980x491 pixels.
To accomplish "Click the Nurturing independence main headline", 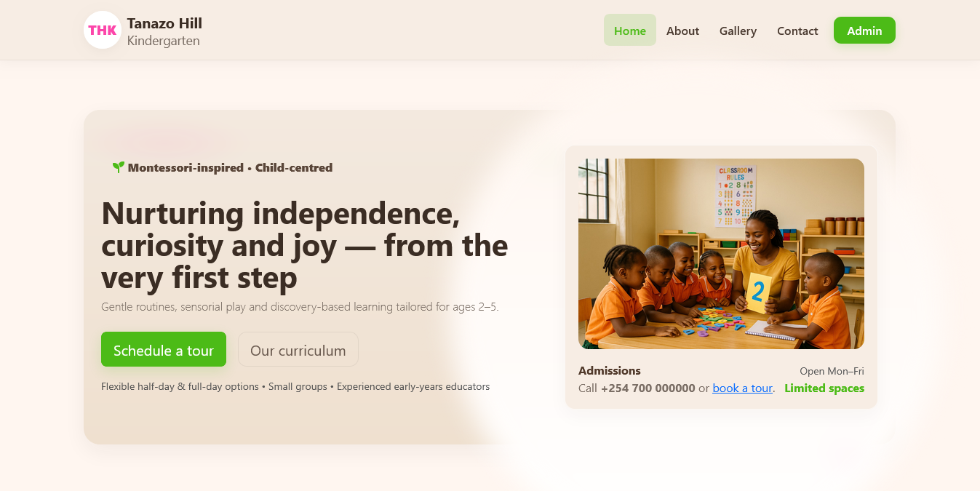I will 304,245.
